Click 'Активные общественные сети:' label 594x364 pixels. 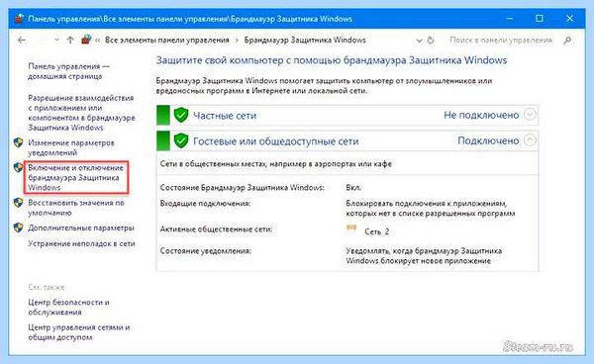[x=216, y=229]
